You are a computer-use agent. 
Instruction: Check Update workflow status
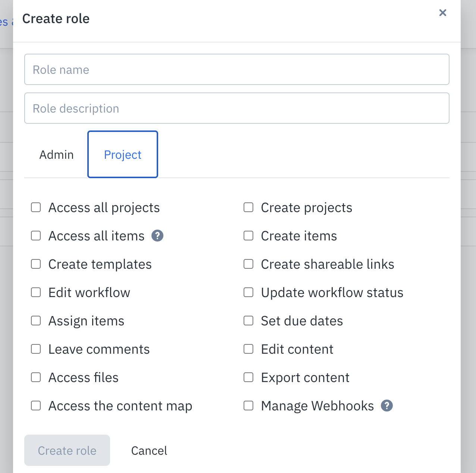[248, 292]
